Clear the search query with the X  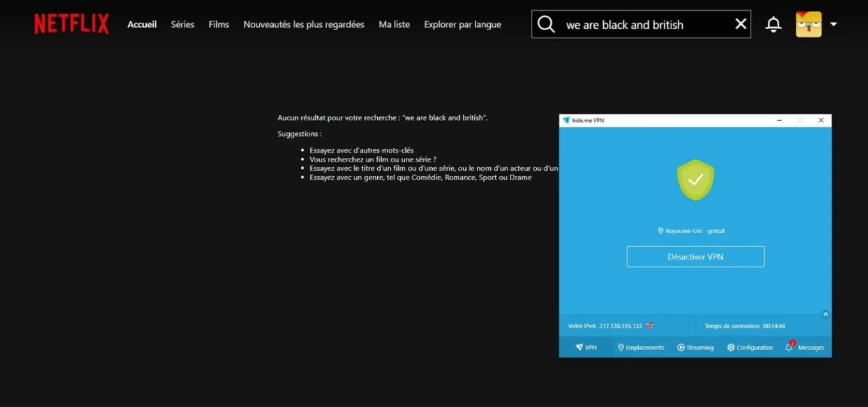[x=740, y=24]
